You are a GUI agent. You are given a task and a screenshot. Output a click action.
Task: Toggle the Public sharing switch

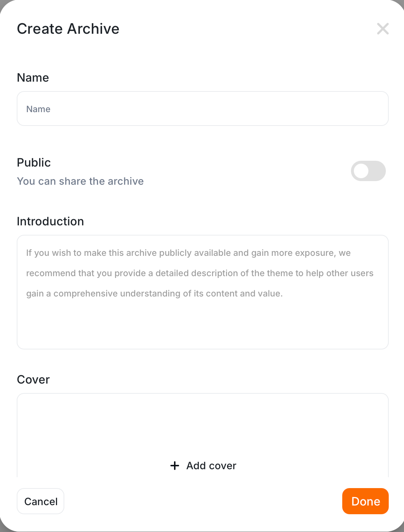tap(368, 171)
